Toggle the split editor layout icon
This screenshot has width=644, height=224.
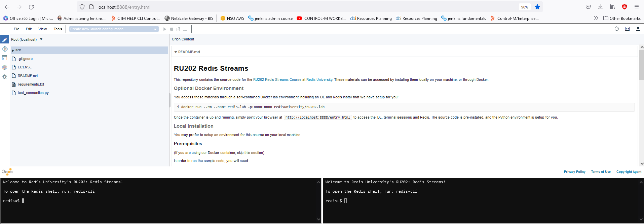coord(627,29)
